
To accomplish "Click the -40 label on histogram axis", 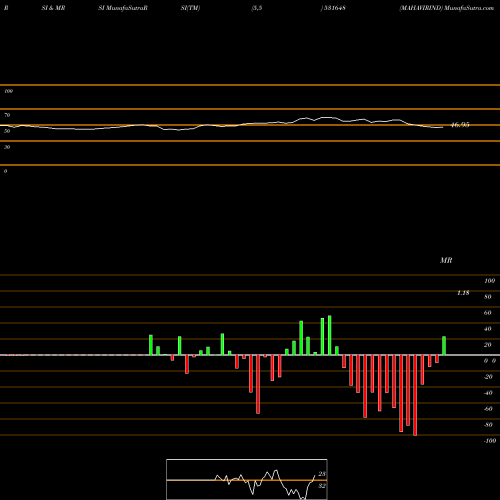I will coord(488,393).
